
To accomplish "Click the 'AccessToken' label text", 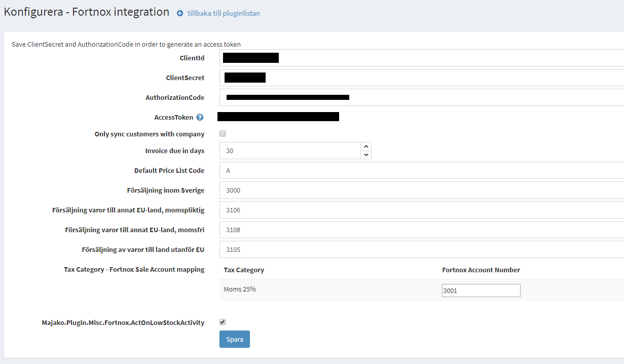I will coord(174,117).
